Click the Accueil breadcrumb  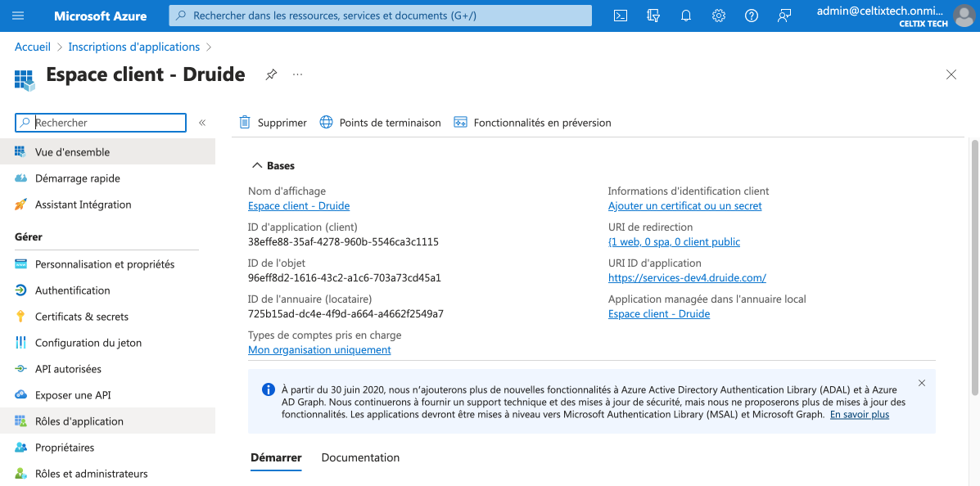33,47
